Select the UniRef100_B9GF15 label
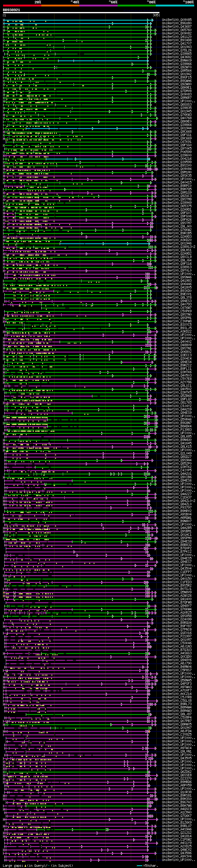 click(177, 78)
